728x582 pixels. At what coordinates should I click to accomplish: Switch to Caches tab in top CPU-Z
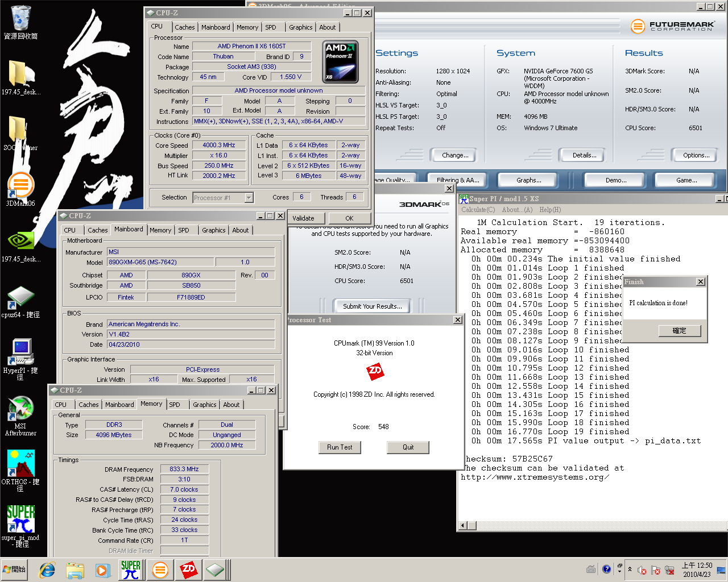[185, 27]
